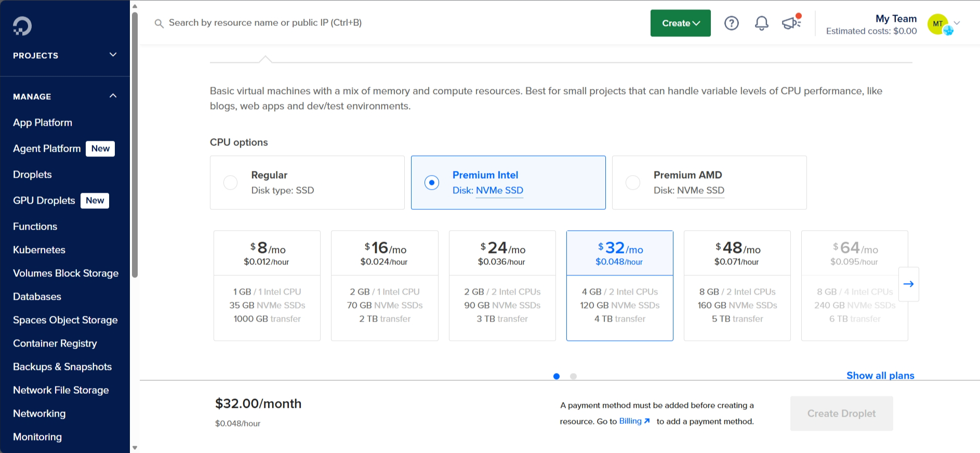The height and width of the screenshot is (453, 980).
Task: Click the MT team avatar
Action: pyautogui.click(x=938, y=24)
